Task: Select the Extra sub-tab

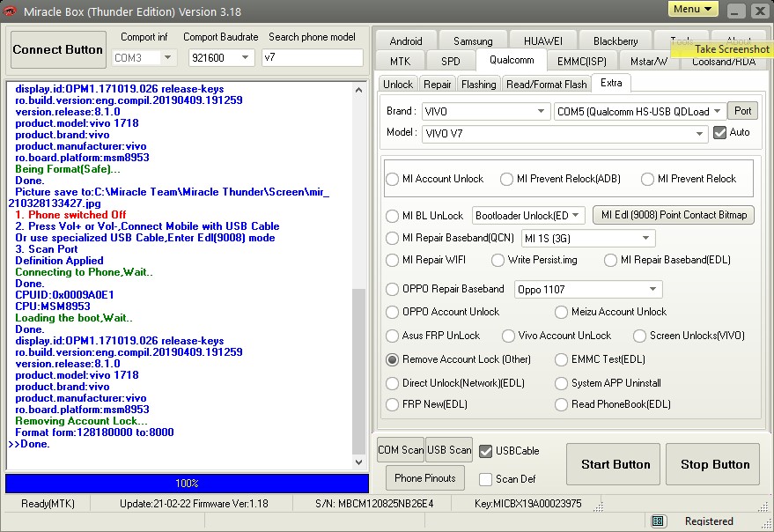Action: pos(611,83)
